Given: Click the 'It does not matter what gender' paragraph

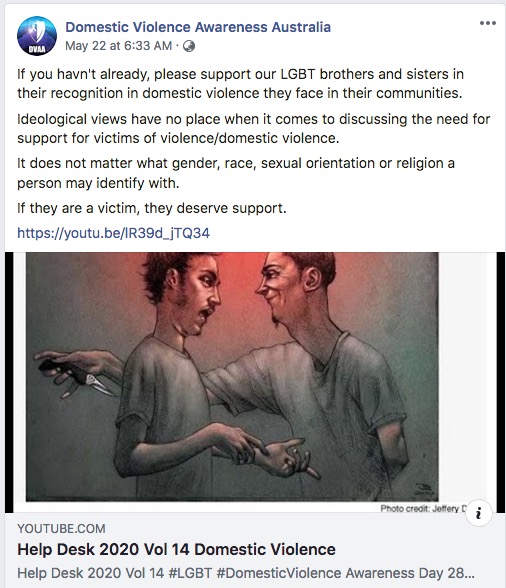Looking at the screenshot, I should 236,173.
